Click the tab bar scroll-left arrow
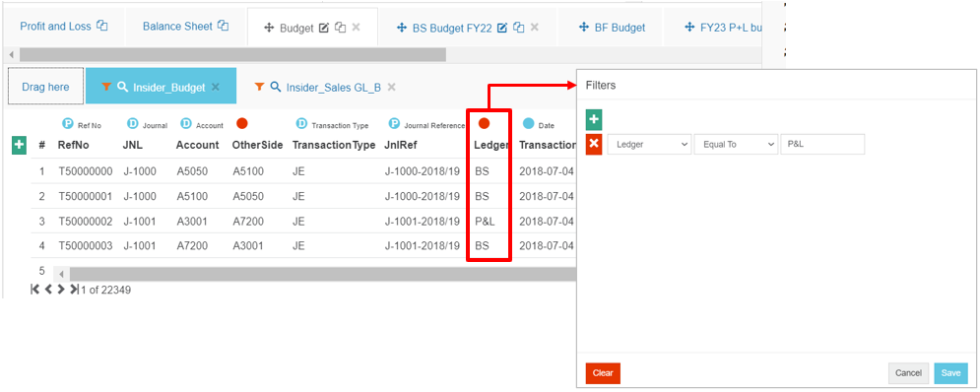 11,55
